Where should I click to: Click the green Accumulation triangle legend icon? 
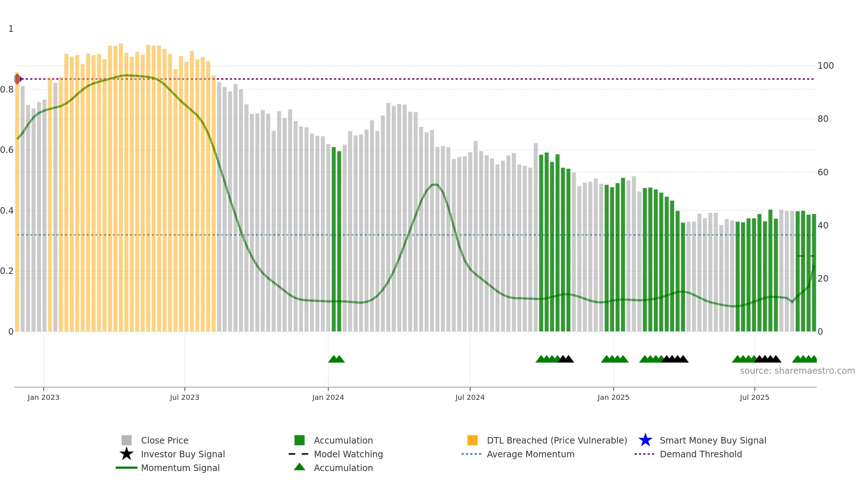299,467
